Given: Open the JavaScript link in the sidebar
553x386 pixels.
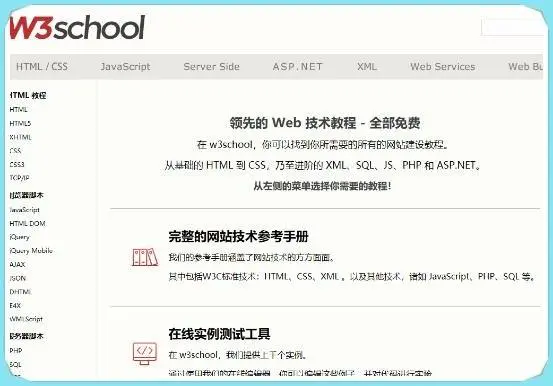Looking at the screenshot, I should tap(24, 210).
